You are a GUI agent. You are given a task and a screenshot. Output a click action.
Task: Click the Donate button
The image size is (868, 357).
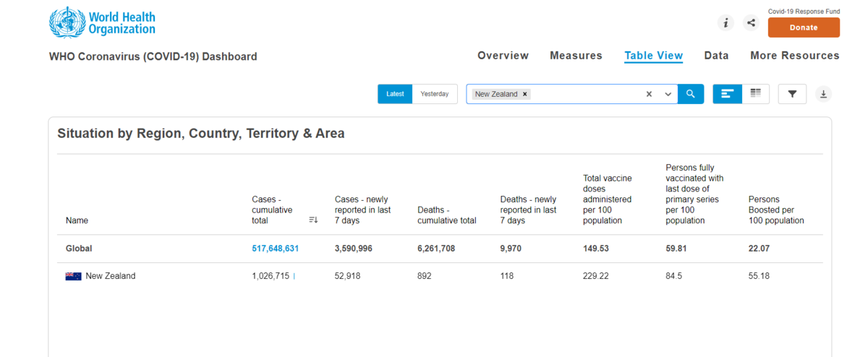coord(804,27)
